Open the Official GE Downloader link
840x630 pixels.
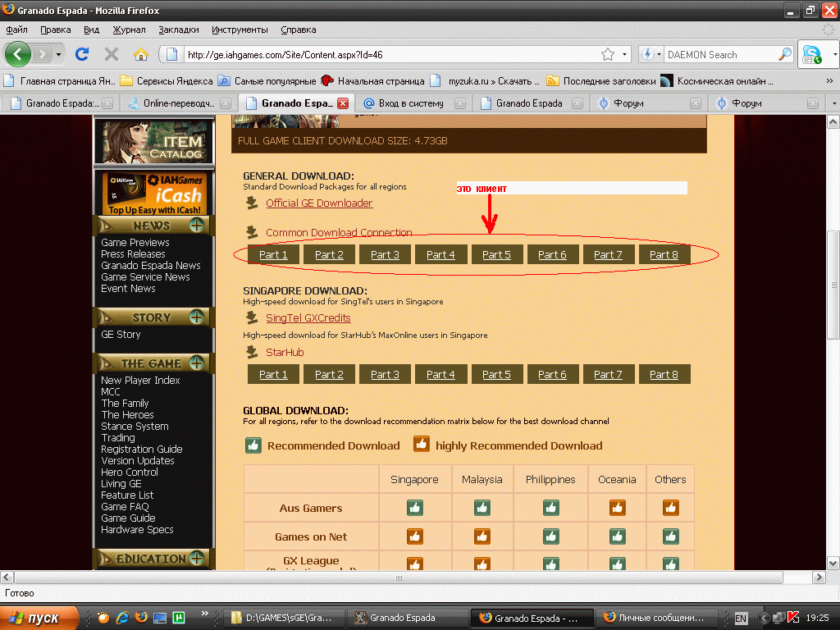[x=319, y=203]
